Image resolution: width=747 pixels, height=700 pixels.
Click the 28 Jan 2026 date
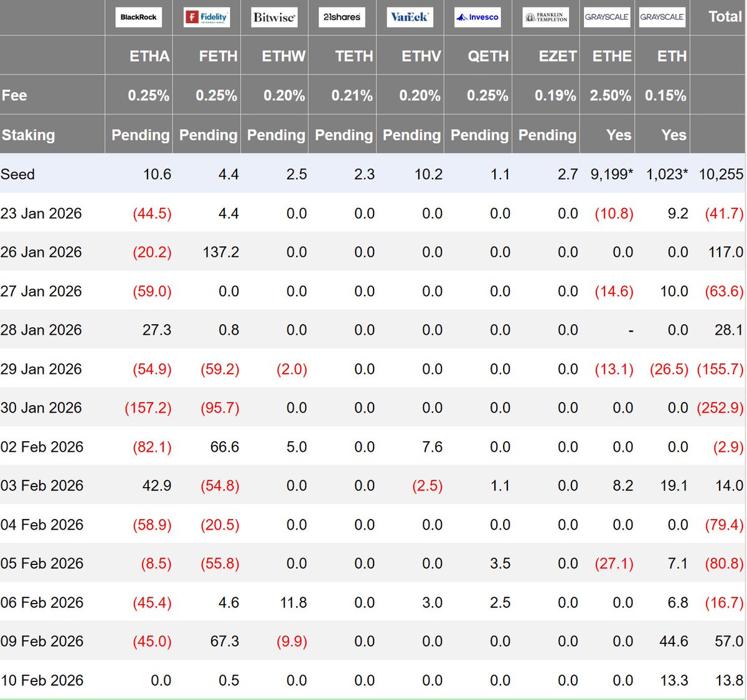pyautogui.click(x=41, y=330)
